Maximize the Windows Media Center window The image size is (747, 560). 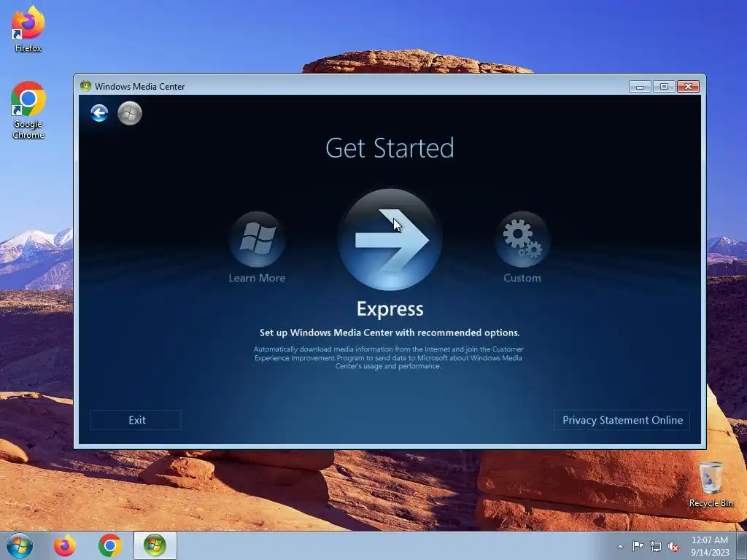click(x=664, y=86)
